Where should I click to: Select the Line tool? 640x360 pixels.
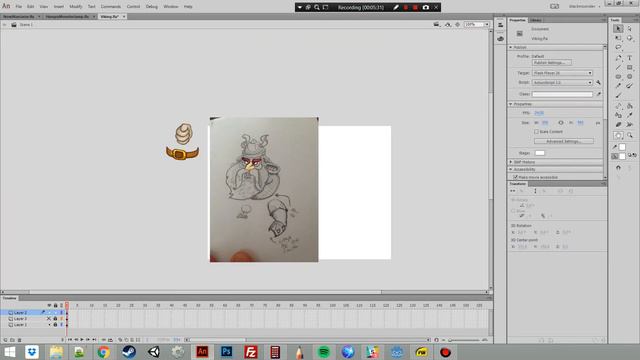(x=618, y=67)
